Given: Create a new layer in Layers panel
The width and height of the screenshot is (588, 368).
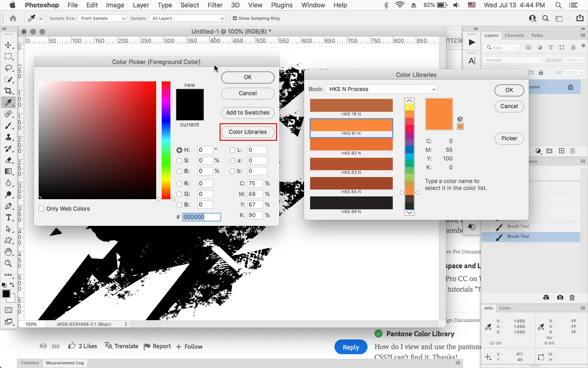Looking at the screenshot, I should [x=561, y=151].
